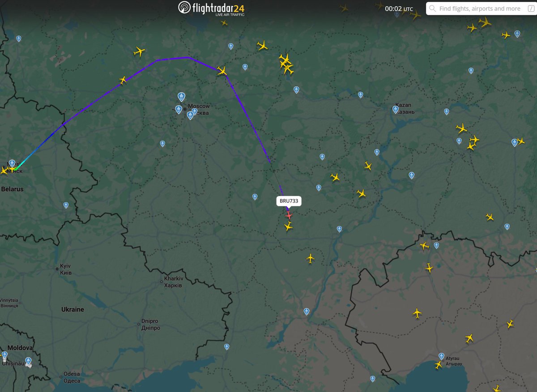The height and width of the screenshot is (392, 537).
Task: Open the lowest airport pin near bottom map edge
Action: click(373, 379)
